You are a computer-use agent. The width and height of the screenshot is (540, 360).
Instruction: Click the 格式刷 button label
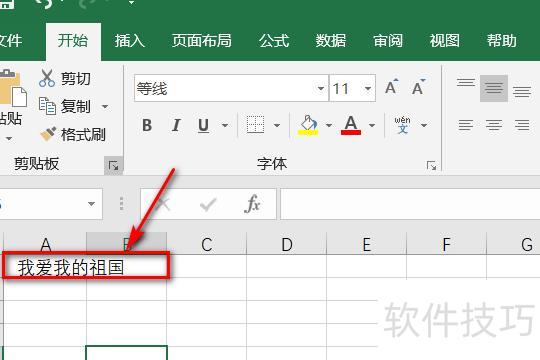click(x=83, y=134)
